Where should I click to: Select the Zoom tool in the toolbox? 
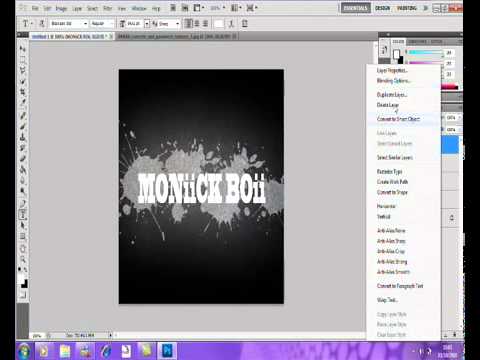click(22, 259)
